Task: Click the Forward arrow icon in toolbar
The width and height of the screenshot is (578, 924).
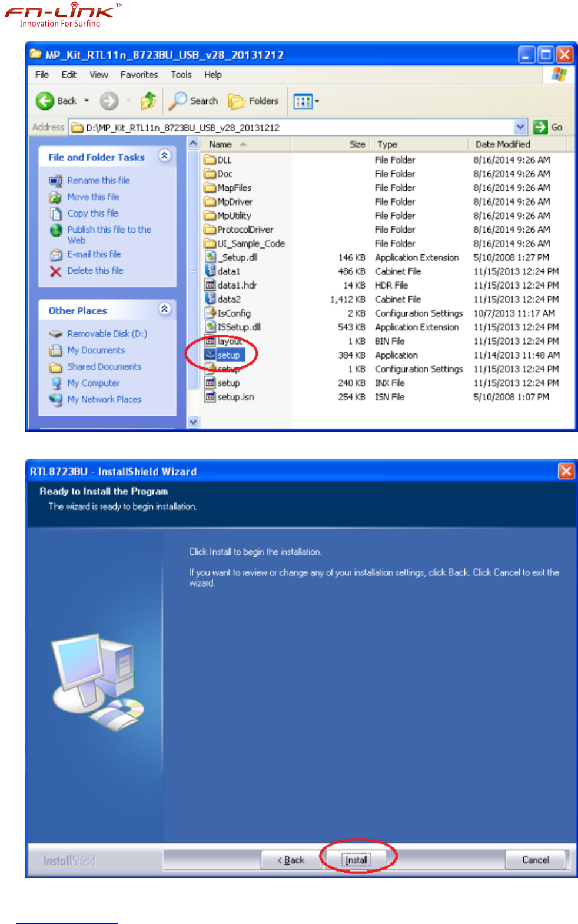Action: pos(109,101)
